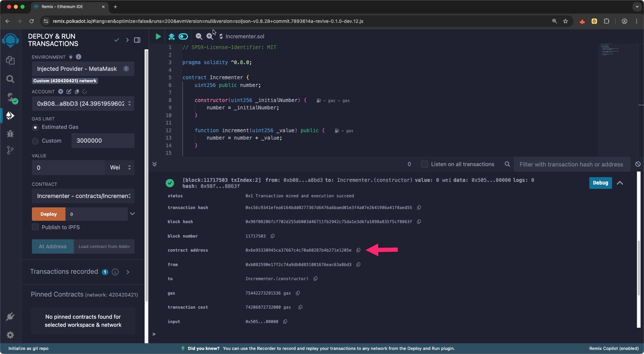The image size is (644, 354).
Task: Click the environment info icon
Action: pyautogui.click(x=78, y=57)
